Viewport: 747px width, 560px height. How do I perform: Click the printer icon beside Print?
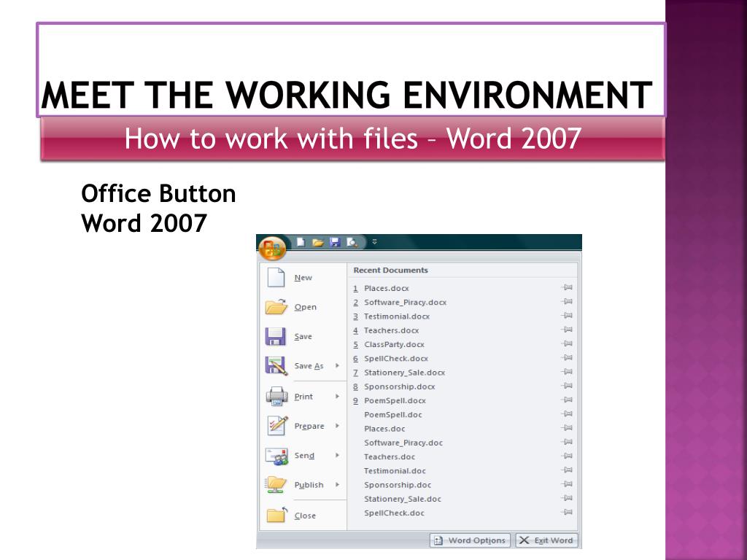point(276,396)
